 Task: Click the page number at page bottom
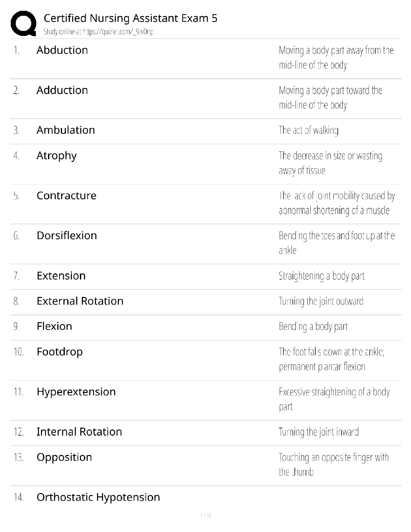coord(205,515)
